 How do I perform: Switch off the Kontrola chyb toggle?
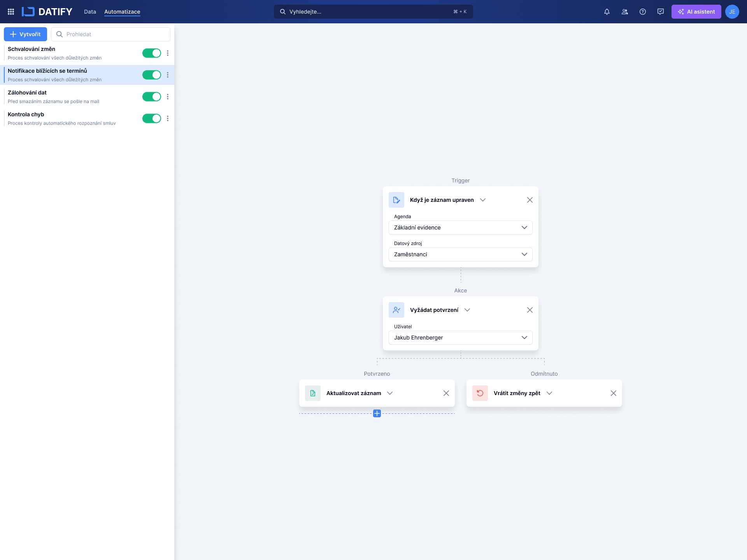click(x=151, y=119)
